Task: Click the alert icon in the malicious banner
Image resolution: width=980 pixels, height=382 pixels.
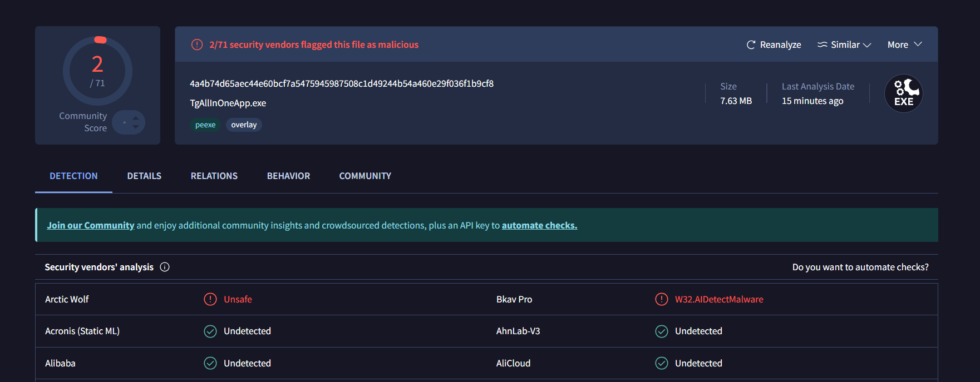Action: tap(197, 44)
